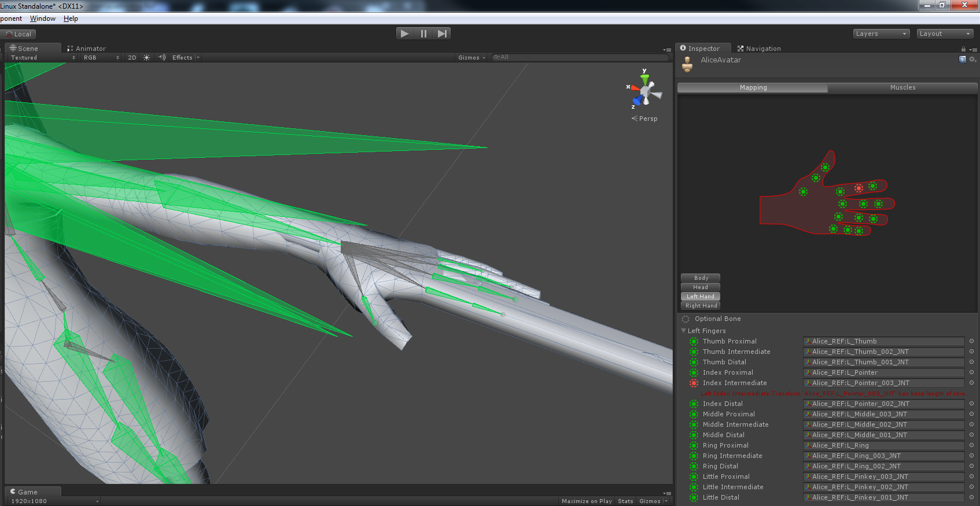Click the Alice_REF:L_Thumb object field
This screenshot has height=506, width=980.
pos(883,341)
